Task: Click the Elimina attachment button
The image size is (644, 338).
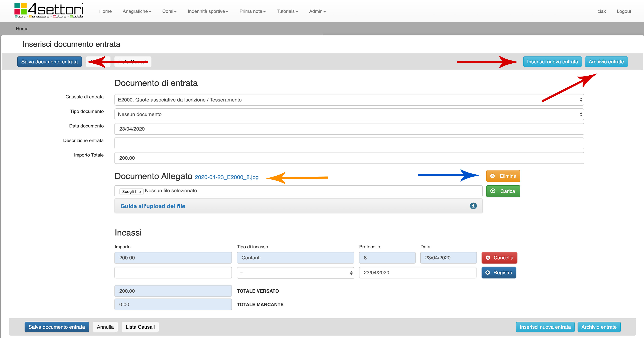Action: (x=503, y=176)
